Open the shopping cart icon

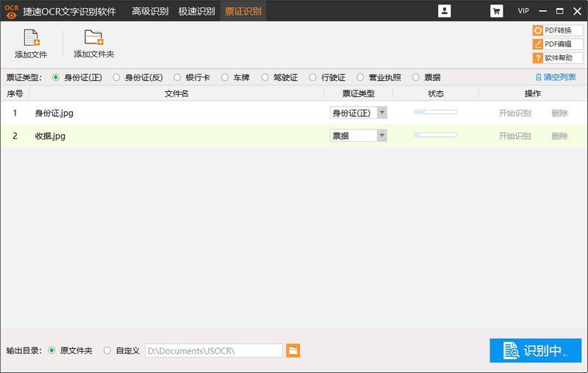[x=497, y=11]
